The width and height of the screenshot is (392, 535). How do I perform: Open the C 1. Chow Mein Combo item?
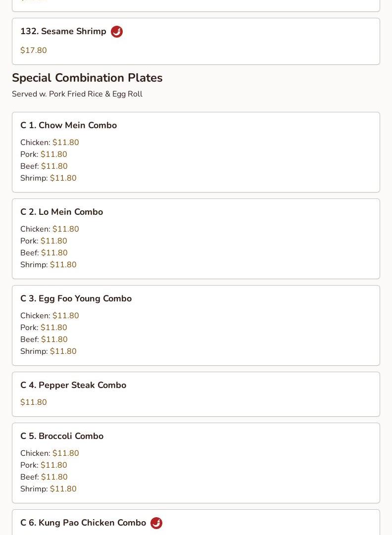[x=68, y=125]
